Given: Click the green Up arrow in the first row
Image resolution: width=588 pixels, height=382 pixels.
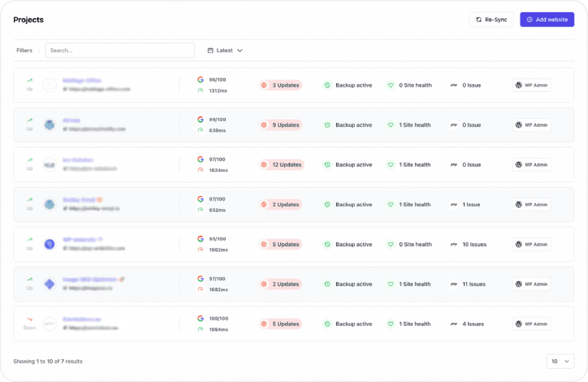Looking at the screenshot, I should pyautogui.click(x=30, y=80).
